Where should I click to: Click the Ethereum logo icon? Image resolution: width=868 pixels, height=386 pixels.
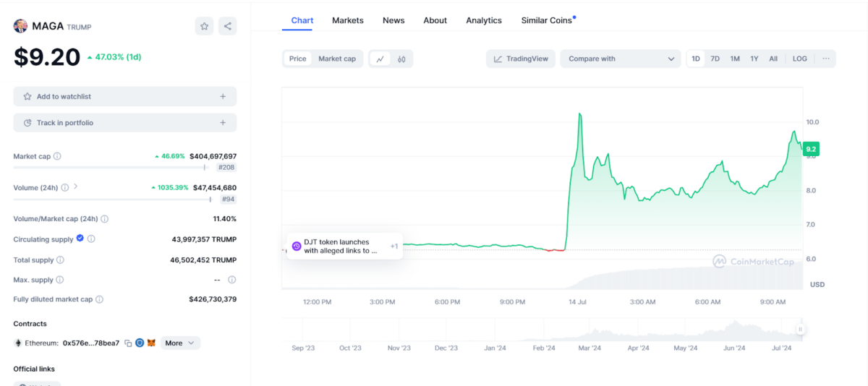18,343
